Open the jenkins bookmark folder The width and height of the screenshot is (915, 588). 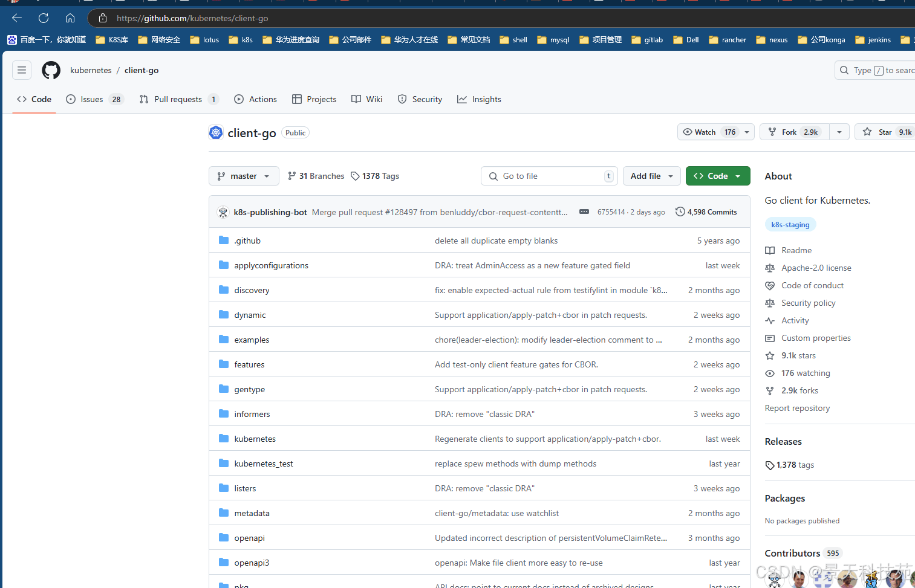[873, 40]
